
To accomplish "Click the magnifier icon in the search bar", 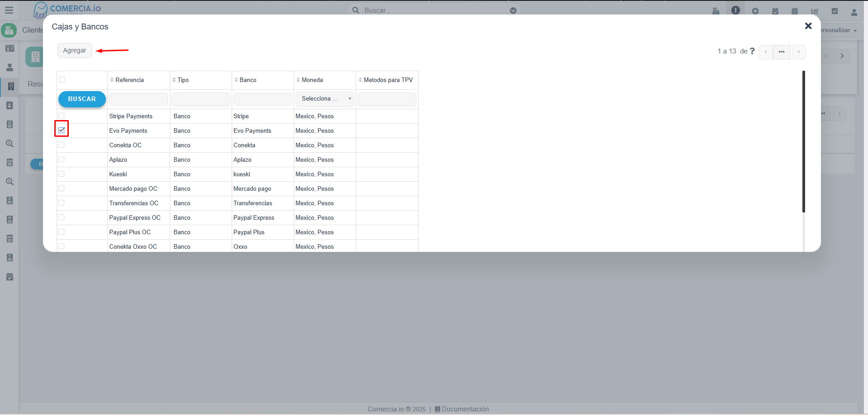I will (x=356, y=10).
